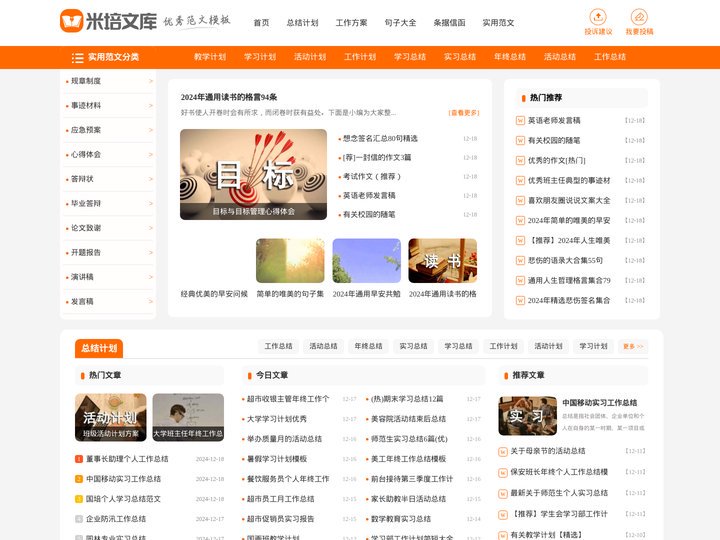This screenshot has height=540, width=720.
Task: Click document icon beside 【推荐】2024年人生唯美
Action: coord(520,240)
